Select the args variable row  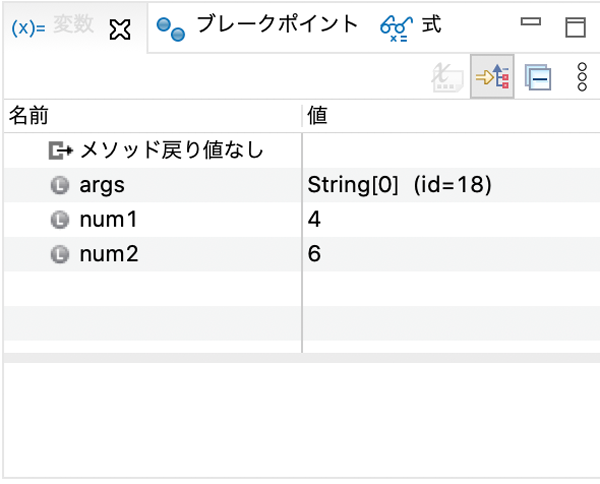[x=302, y=185]
